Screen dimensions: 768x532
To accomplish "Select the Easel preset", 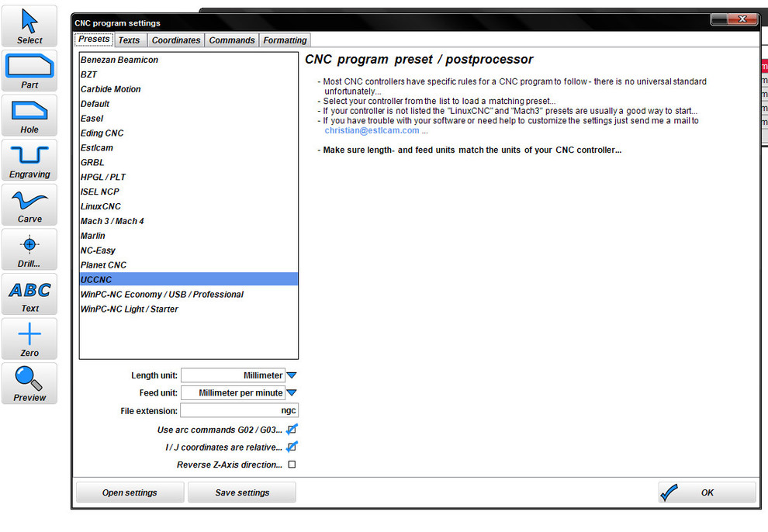I will [189, 119].
